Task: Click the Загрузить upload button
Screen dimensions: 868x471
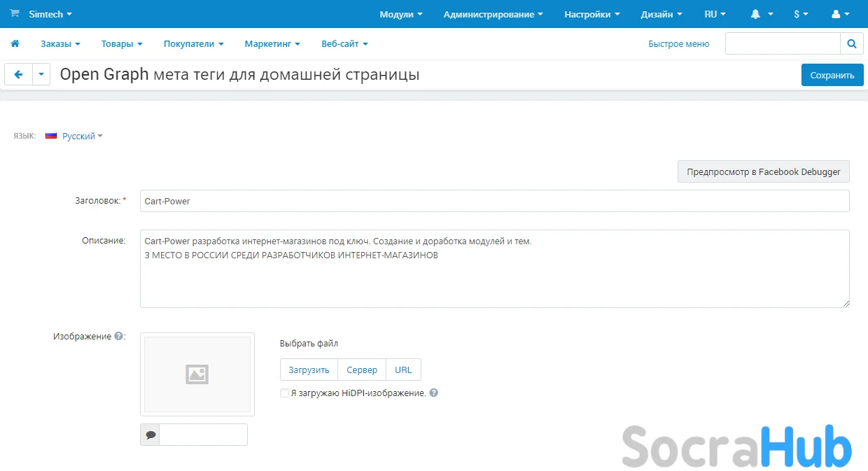Action: point(309,370)
